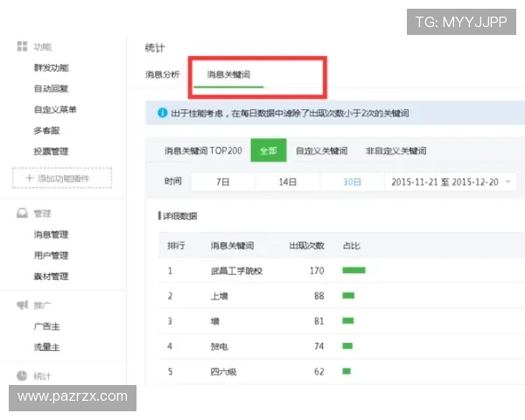The height and width of the screenshot is (420, 525).
Task: Open 用户管理 in the sidebar
Action: [x=52, y=255]
